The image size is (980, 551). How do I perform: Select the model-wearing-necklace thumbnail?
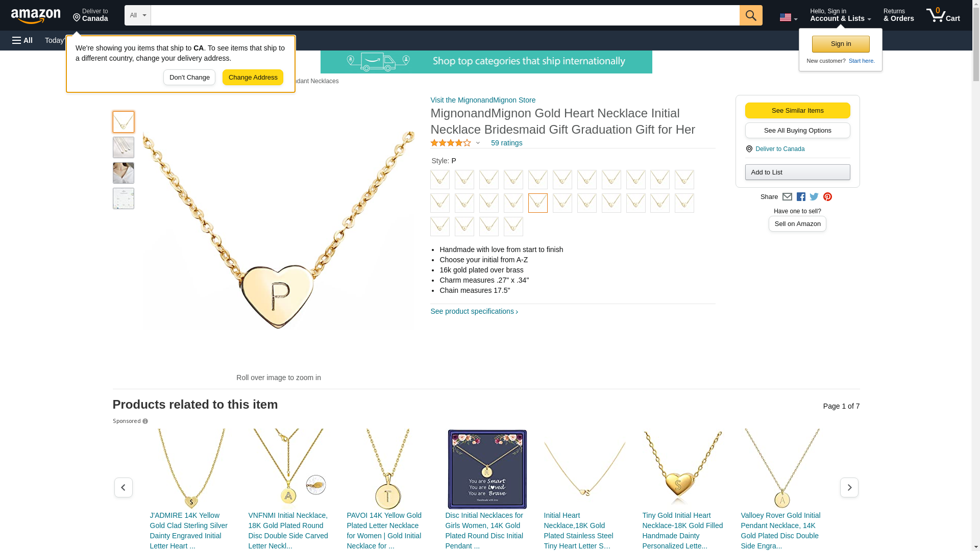(124, 173)
